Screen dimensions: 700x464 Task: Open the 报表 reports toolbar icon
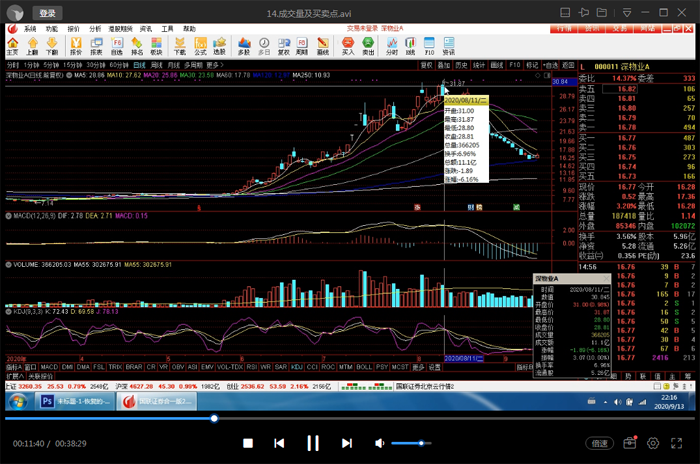(96, 46)
